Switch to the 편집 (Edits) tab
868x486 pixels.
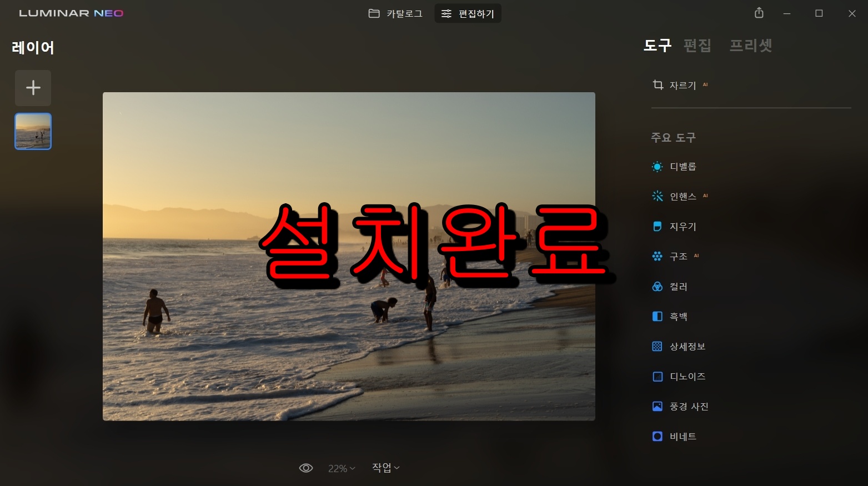[698, 46]
